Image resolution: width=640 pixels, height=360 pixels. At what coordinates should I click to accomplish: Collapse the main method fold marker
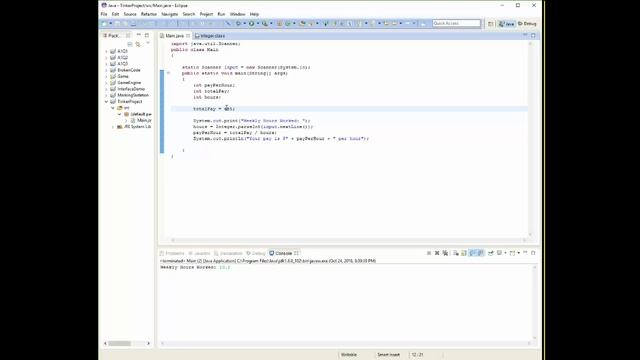pos(168,73)
